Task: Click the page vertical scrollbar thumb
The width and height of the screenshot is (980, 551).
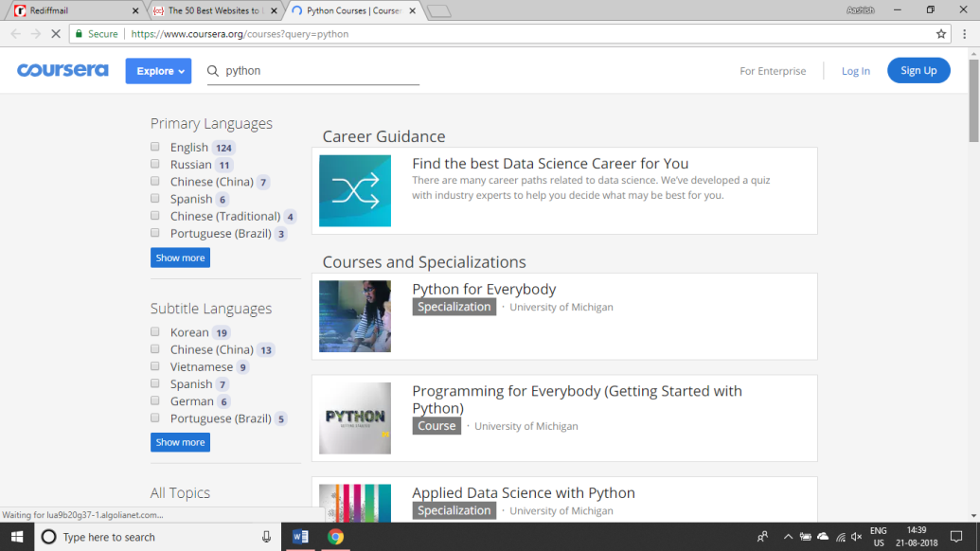Action: [x=973, y=101]
